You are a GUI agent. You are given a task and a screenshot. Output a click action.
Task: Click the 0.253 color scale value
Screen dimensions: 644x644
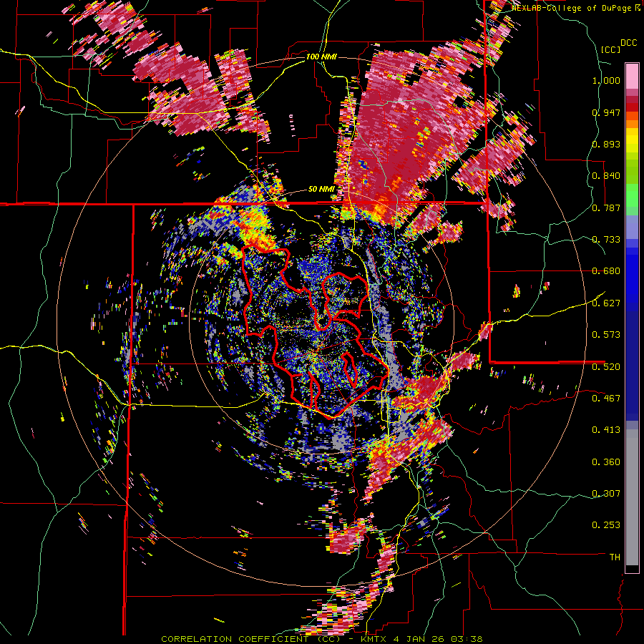coord(606,525)
